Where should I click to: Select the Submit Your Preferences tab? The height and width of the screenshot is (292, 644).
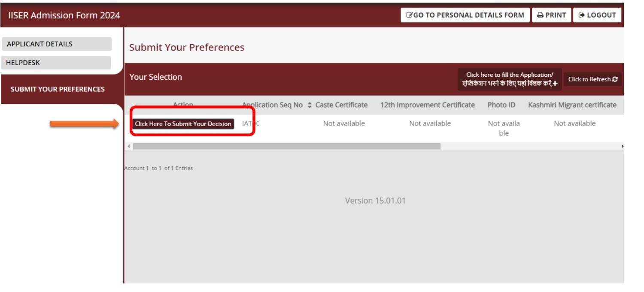coord(58,89)
